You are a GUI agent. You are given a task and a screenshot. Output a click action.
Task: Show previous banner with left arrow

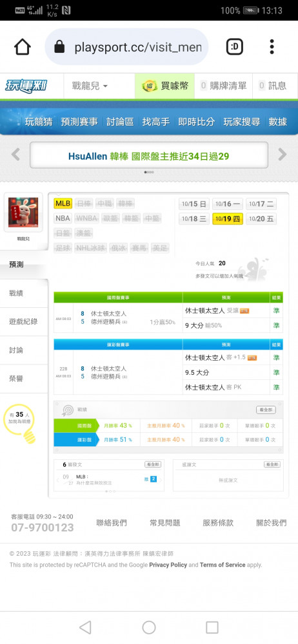tap(15, 155)
